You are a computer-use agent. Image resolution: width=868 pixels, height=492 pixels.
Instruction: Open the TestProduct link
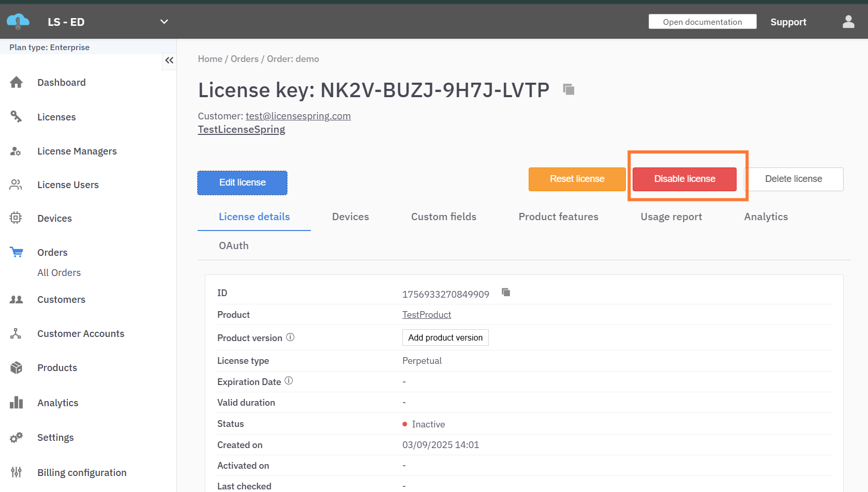coord(426,315)
